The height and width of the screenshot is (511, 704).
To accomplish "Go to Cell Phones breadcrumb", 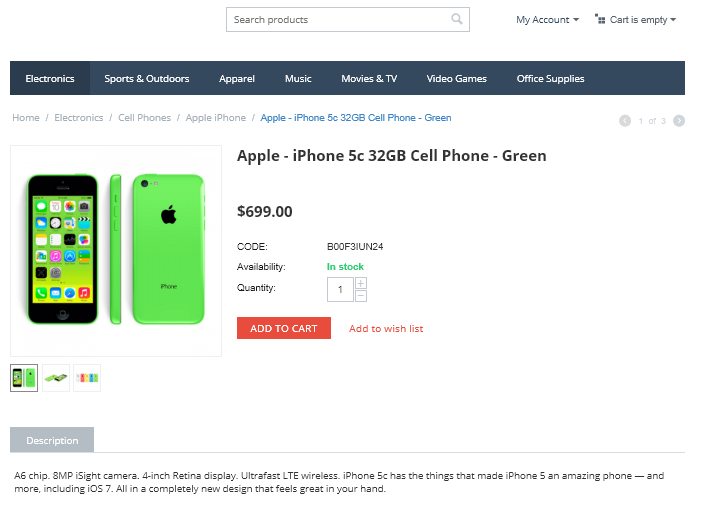I will [x=144, y=118].
